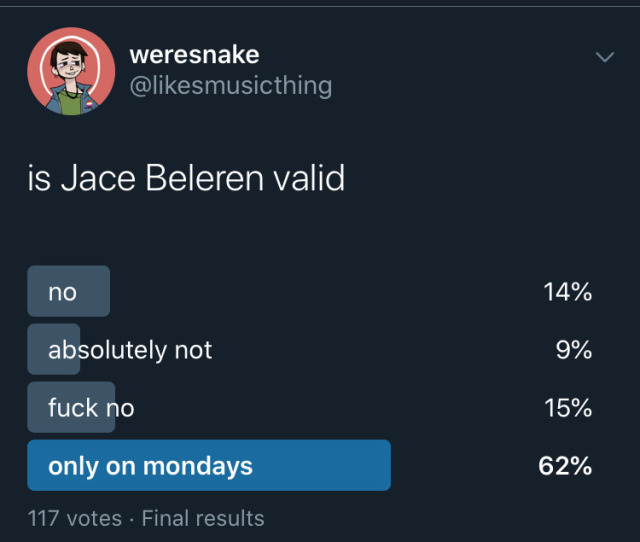Visit the @likesmusicthing handle

[x=231, y=86]
